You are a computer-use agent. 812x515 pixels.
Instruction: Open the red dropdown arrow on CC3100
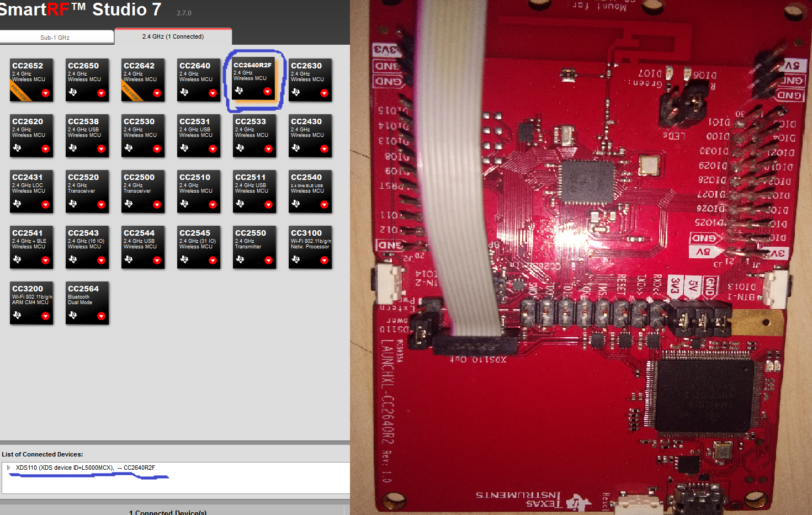(x=324, y=261)
